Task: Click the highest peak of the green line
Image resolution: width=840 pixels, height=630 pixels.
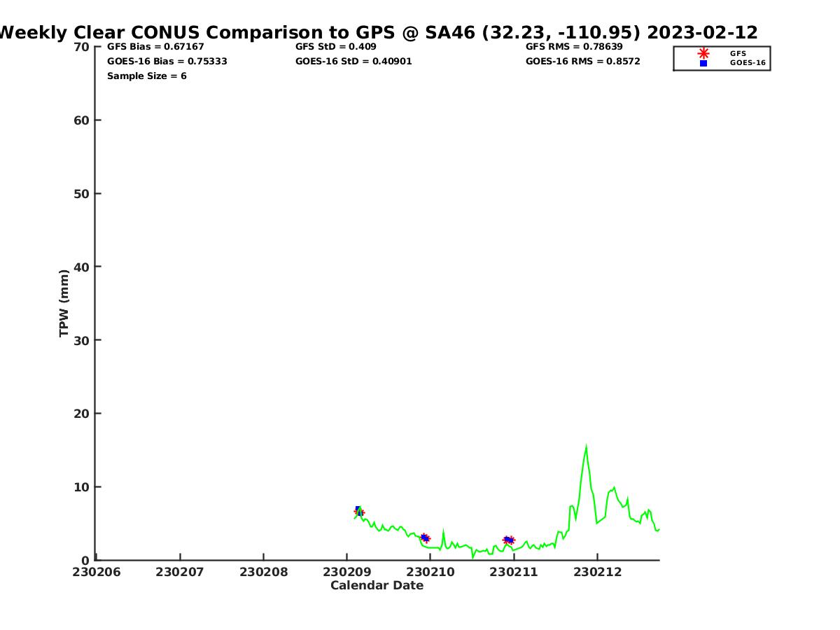Action: [x=586, y=446]
